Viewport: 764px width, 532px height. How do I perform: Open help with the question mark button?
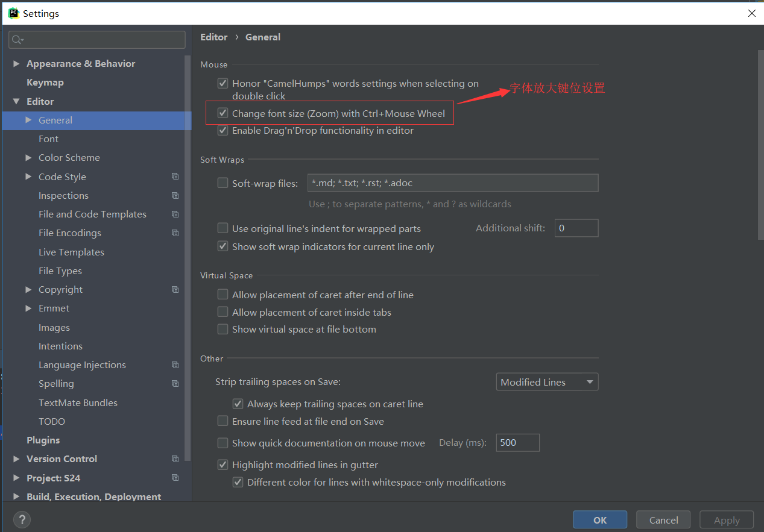(22, 519)
